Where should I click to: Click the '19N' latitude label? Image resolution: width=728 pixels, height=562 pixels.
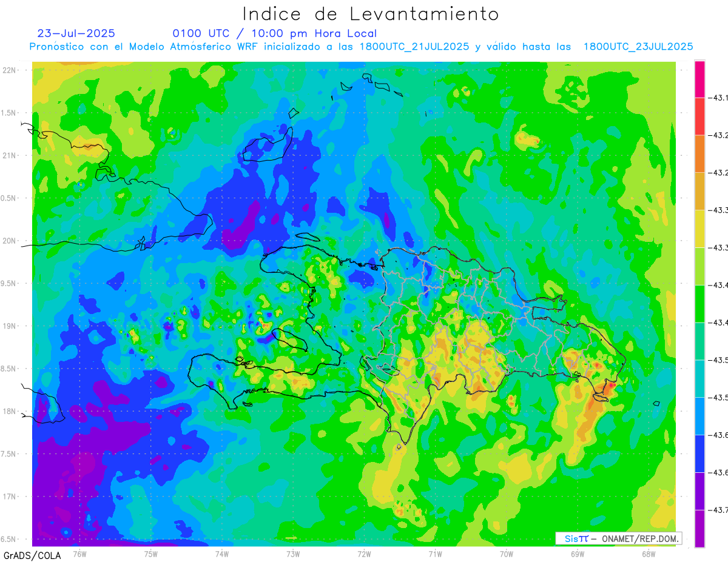pyautogui.click(x=9, y=326)
